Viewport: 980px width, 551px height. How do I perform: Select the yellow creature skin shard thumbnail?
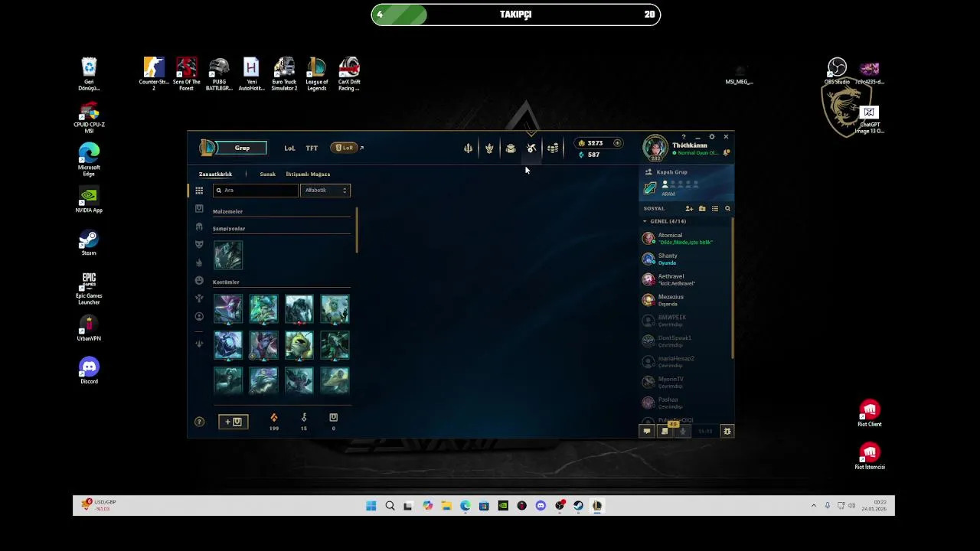(x=299, y=344)
